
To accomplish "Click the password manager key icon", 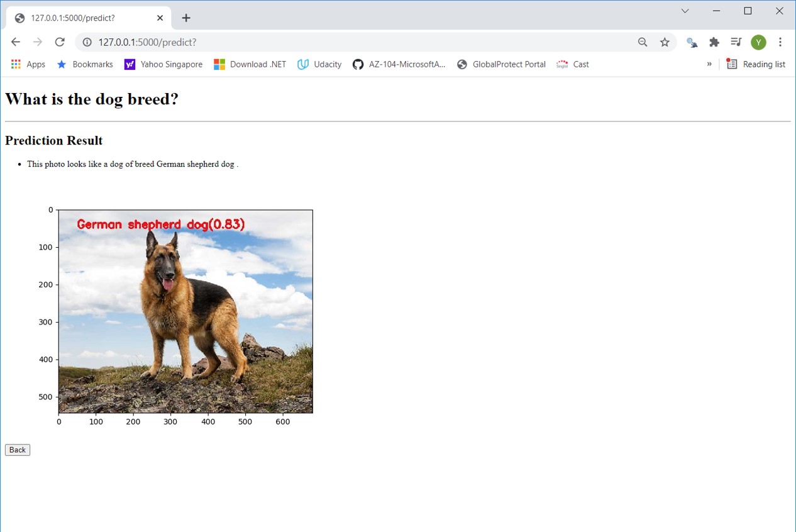I will (x=692, y=42).
